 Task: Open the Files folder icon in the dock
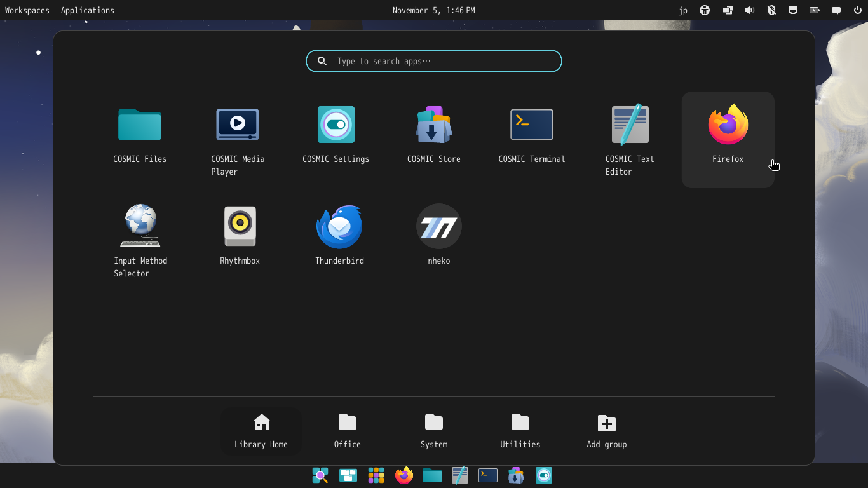(x=432, y=475)
